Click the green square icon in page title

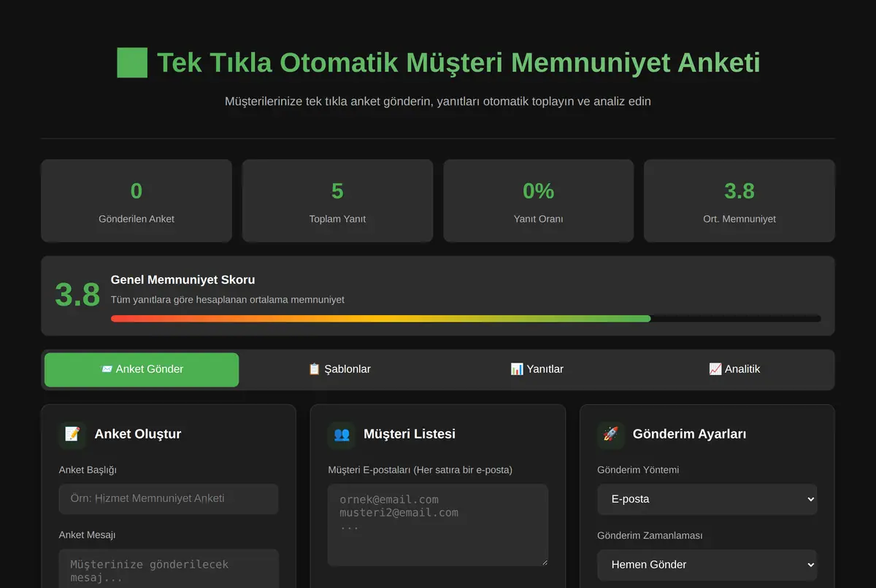(x=132, y=63)
